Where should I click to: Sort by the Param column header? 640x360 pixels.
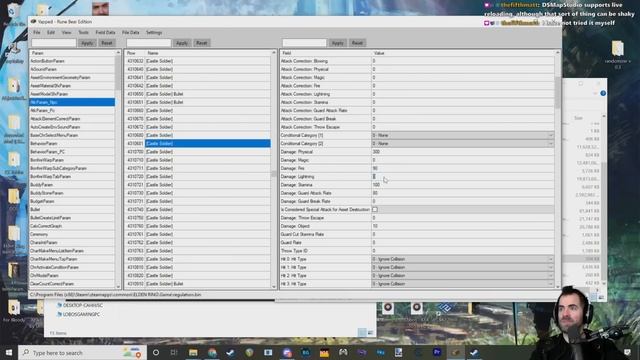[x=72, y=53]
